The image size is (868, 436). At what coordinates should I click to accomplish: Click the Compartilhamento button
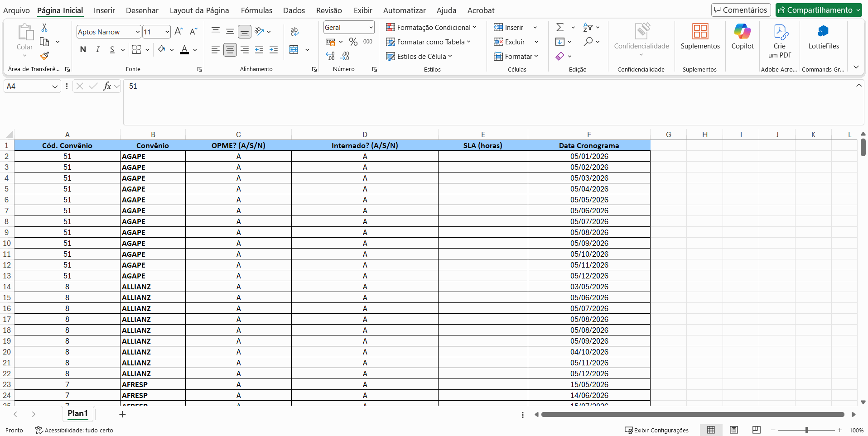[819, 10]
